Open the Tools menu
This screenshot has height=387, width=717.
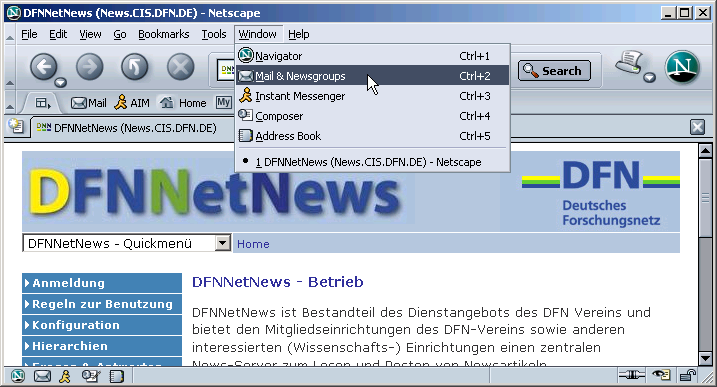214,34
